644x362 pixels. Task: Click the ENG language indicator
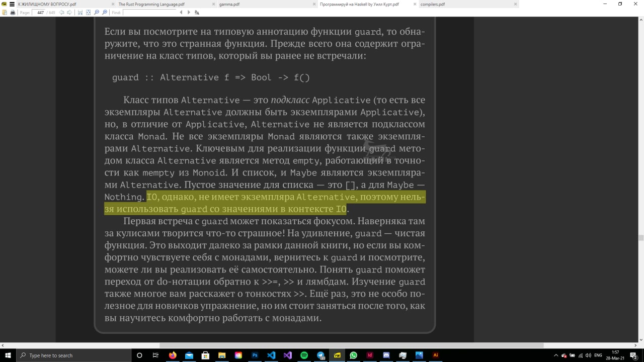pos(598,355)
